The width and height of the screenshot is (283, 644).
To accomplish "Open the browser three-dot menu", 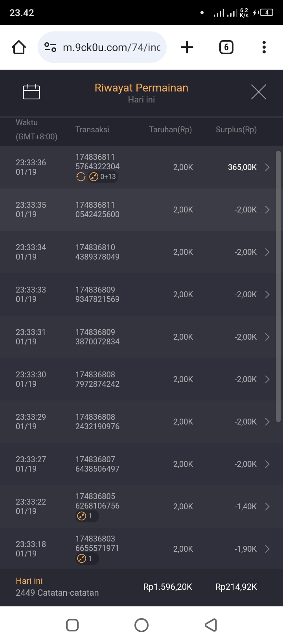I will tap(264, 48).
